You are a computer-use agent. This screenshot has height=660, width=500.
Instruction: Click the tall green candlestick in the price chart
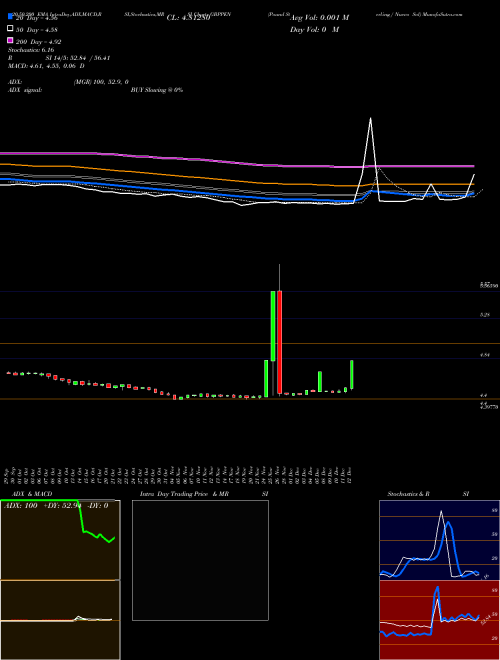273,326
